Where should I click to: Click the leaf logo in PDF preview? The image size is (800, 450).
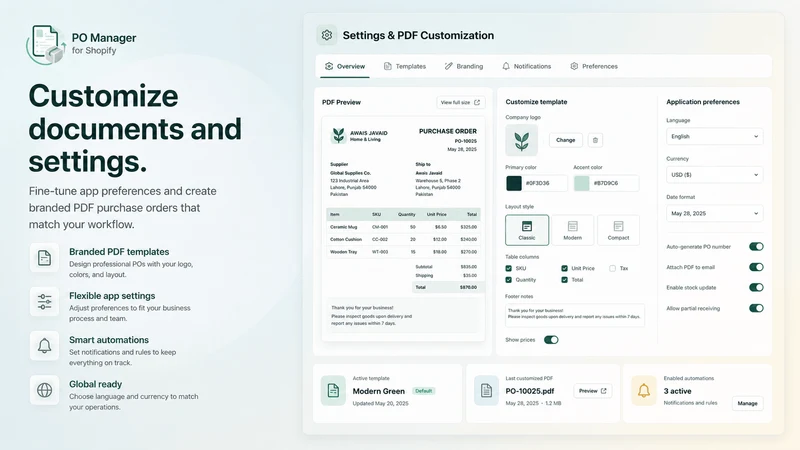tap(338, 136)
